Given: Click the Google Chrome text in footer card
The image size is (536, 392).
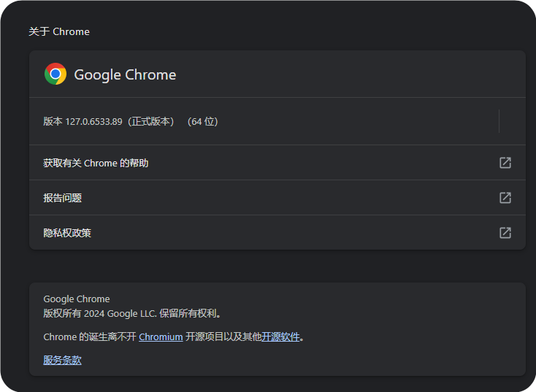Looking at the screenshot, I should point(77,299).
